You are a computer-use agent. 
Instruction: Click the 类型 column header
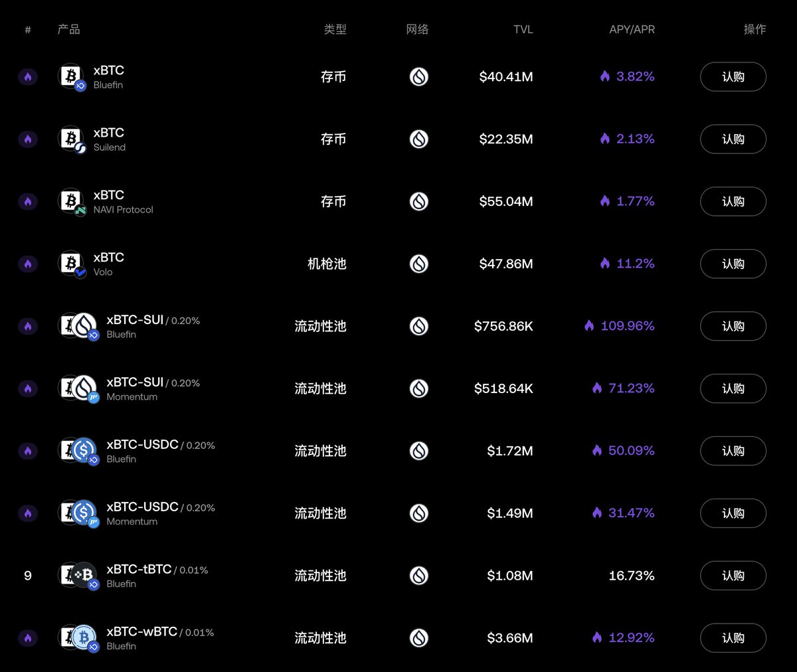[335, 29]
